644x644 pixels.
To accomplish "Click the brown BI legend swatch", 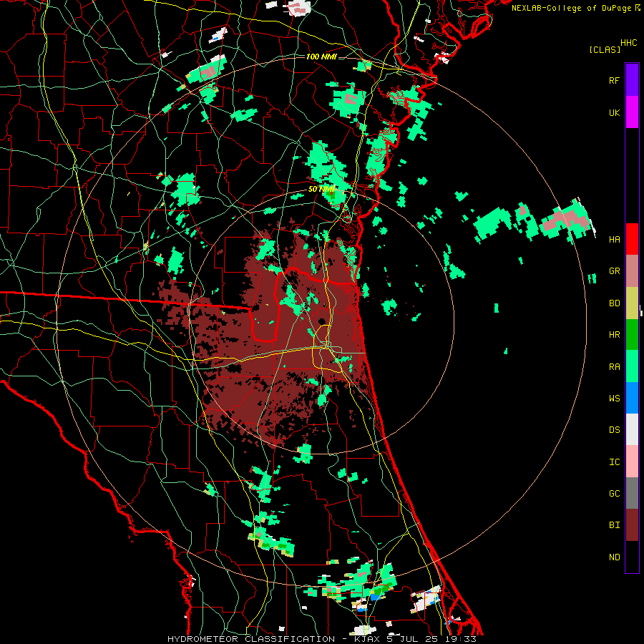I will [x=632, y=525].
